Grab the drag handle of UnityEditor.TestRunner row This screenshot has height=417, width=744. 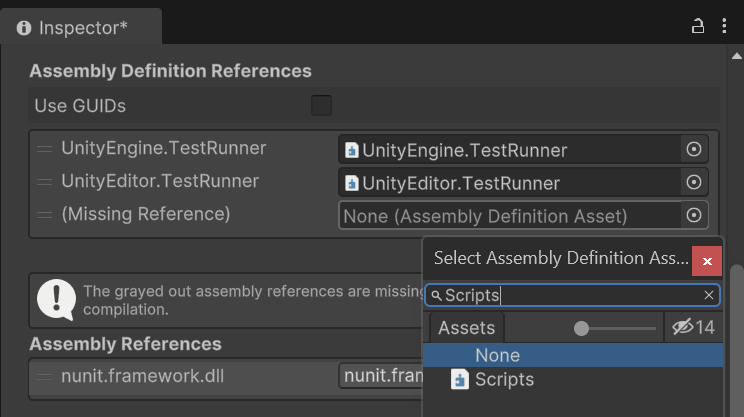45,182
